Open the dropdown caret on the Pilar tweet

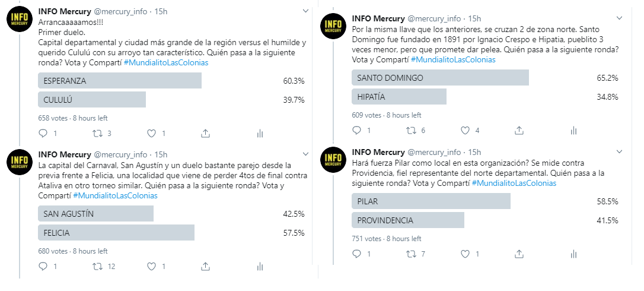pyautogui.click(x=619, y=152)
